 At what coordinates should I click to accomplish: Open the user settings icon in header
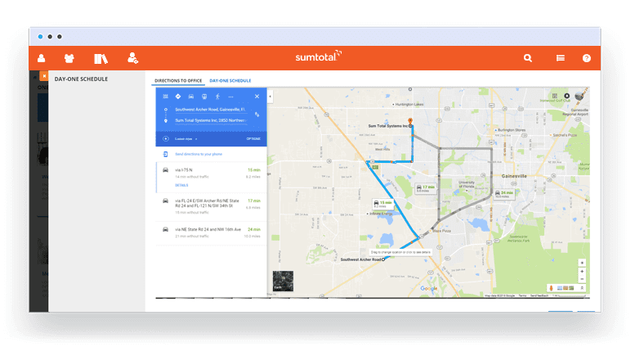(132, 58)
